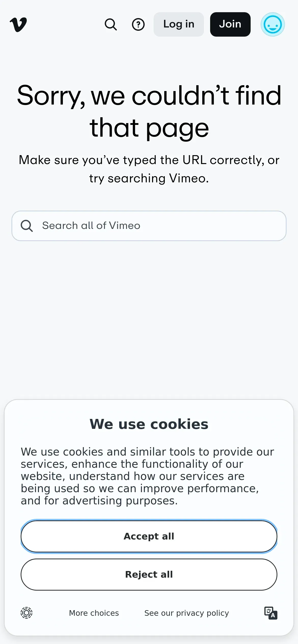
Task: Open the help question mark icon
Action: point(138,25)
